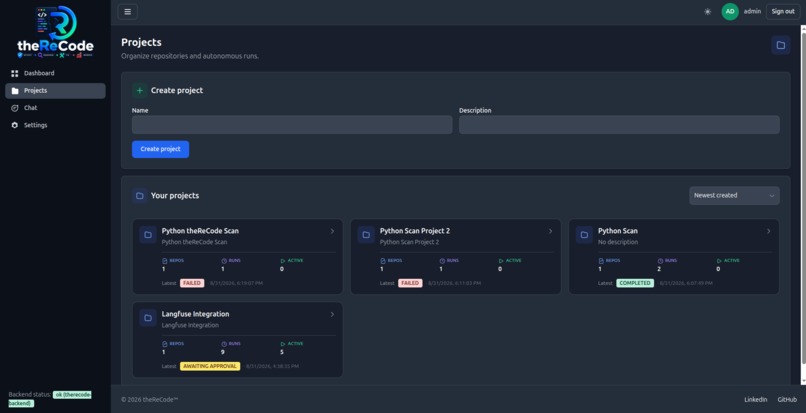The height and width of the screenshot is (413, 806).
Task: Click the No description text on Python Scan
Action: (617, 242)
